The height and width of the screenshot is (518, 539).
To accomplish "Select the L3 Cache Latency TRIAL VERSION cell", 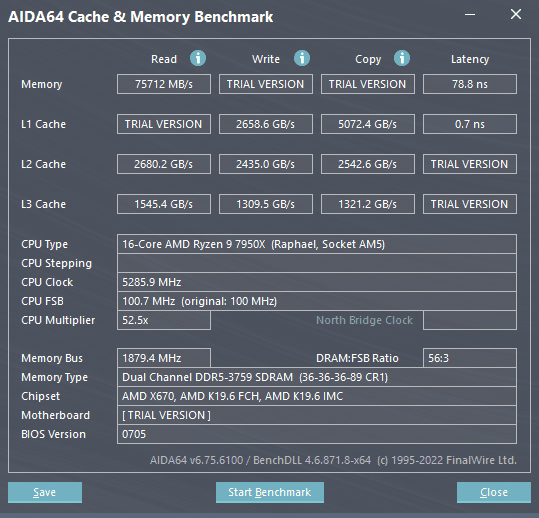I will [x=470, y=204].
